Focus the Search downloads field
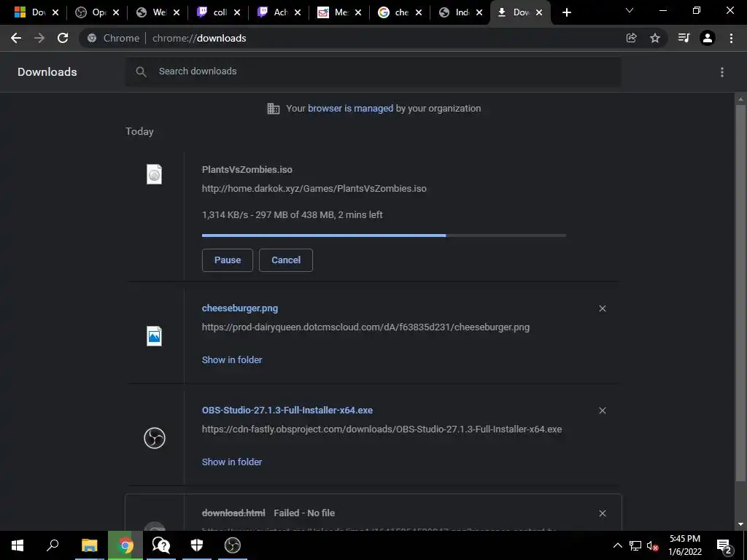Screen dimensions: 747x560 click(x=373, y=72)
